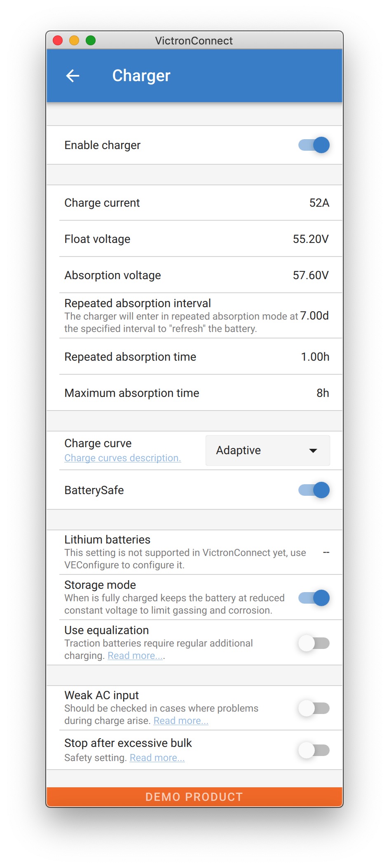Edit the Absorption voltage 57.60V value
389x868 pixels.
tap(311, 275)
